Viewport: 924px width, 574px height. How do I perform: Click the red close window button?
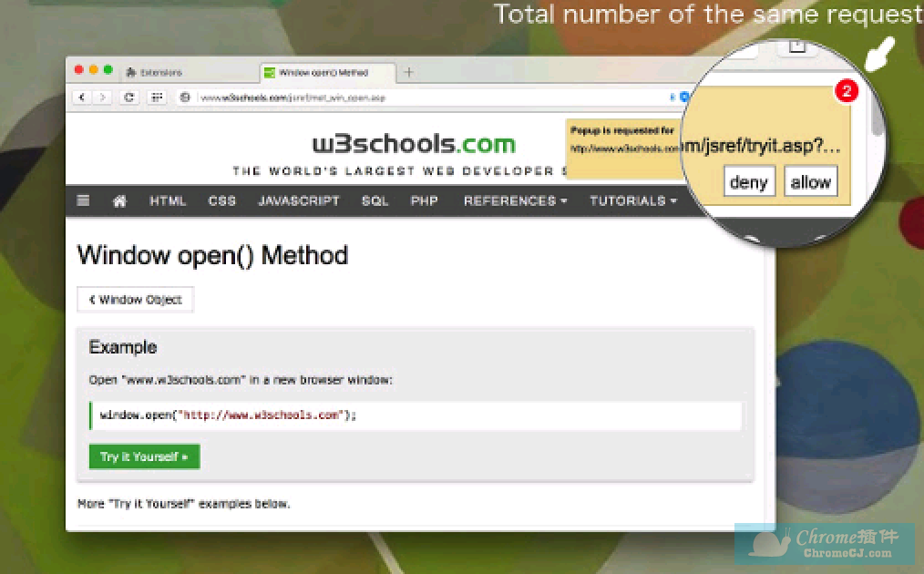[x=79, y=70]
